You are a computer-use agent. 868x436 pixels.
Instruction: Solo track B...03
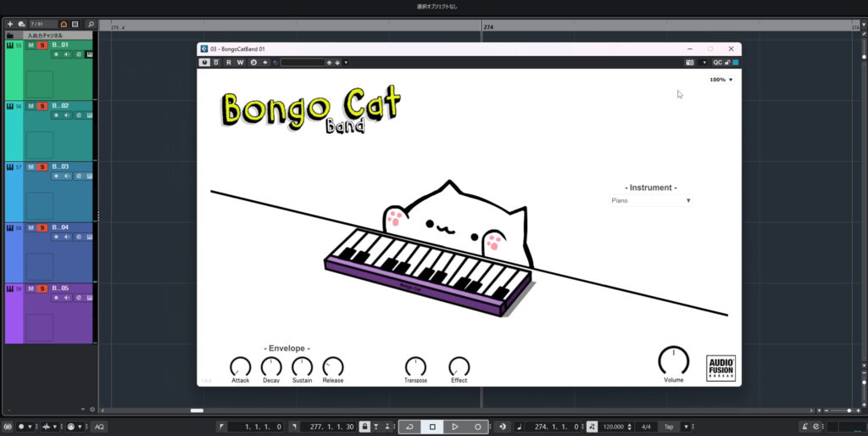click(42, 167)
